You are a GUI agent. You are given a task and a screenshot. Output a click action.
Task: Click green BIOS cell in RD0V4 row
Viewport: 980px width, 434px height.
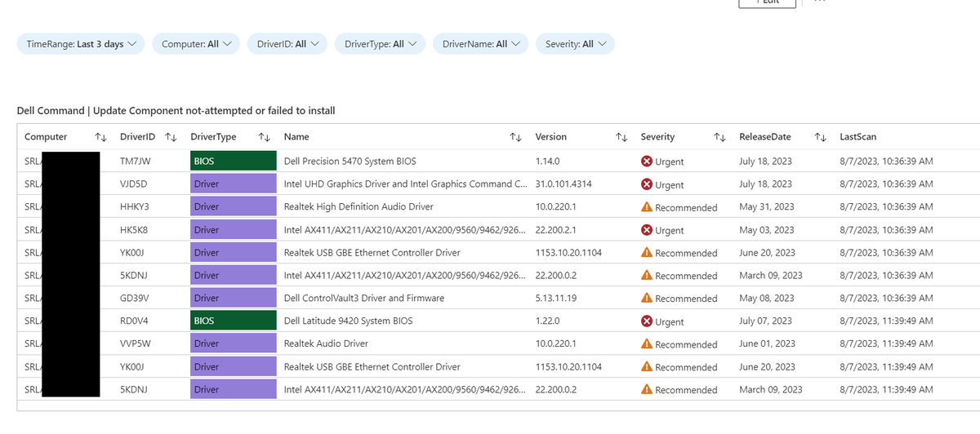pyautogui.click(x=233, y=321)
